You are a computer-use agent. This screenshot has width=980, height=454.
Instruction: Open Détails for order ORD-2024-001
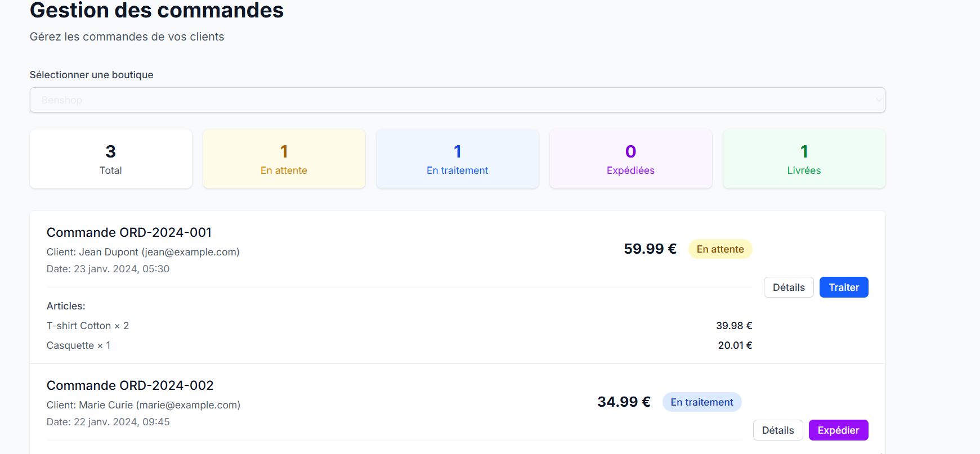pos(788,287)
